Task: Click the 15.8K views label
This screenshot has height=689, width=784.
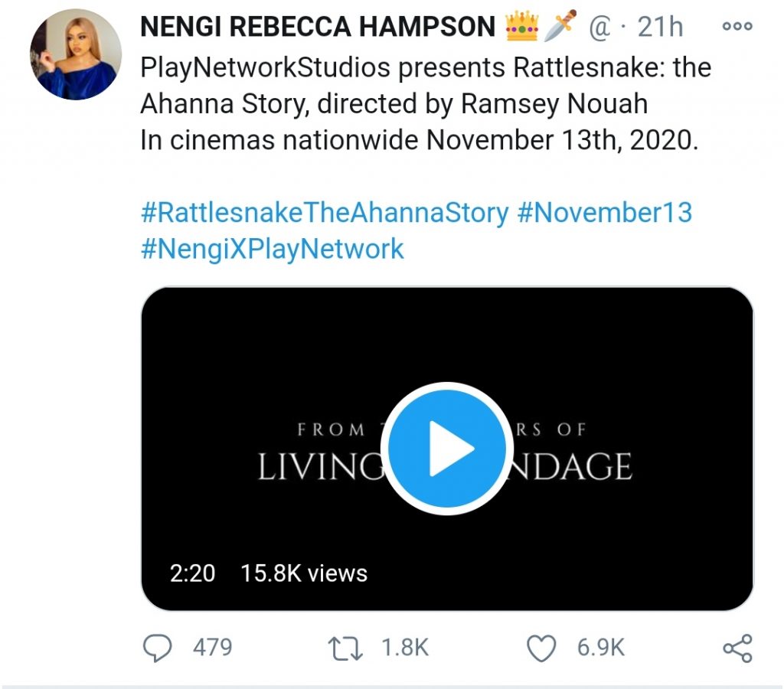Action: 304,573
